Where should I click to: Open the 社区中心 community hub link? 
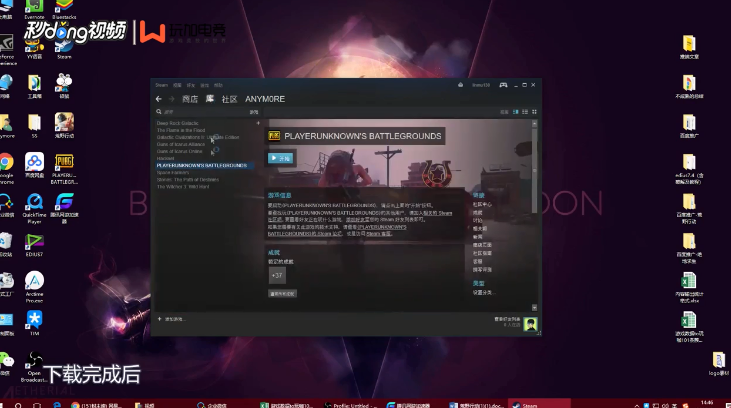[x=482, y=204]
